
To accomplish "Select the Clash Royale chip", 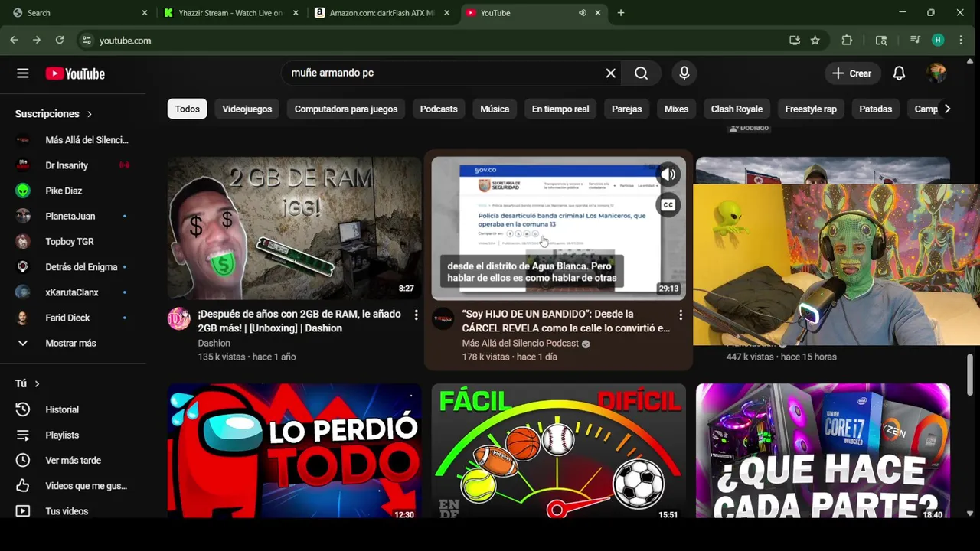I will [x=737, y=109].
